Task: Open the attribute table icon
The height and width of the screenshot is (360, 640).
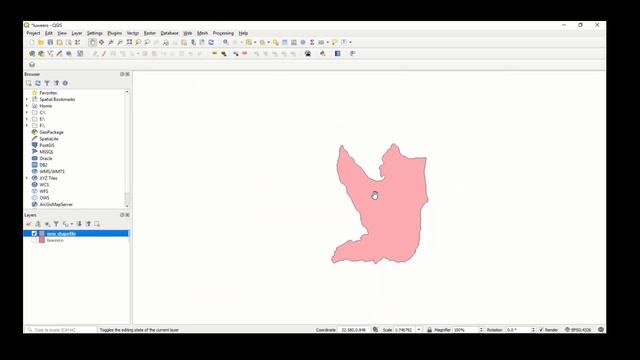Action: (284, 42)
